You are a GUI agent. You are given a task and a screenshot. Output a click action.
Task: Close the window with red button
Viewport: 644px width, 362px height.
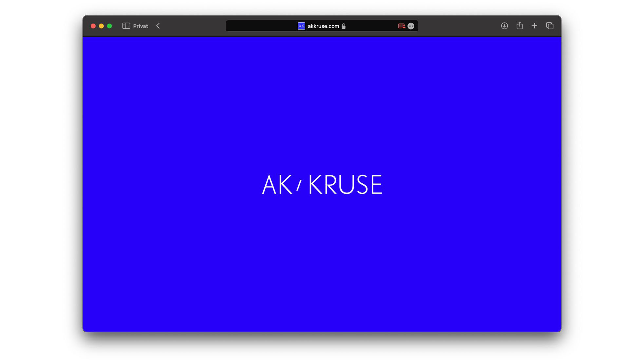(93, 26)
